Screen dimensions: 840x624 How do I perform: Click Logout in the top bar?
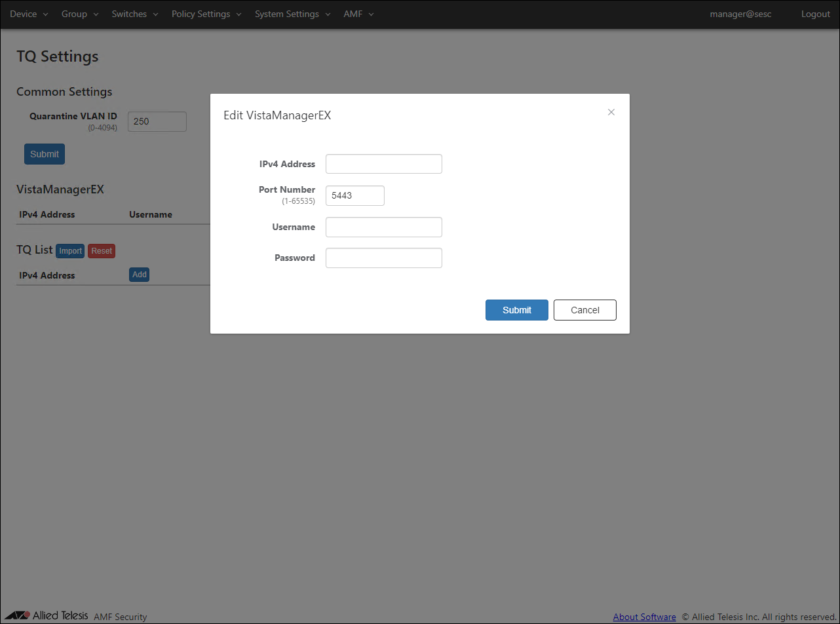coord(815,14)
